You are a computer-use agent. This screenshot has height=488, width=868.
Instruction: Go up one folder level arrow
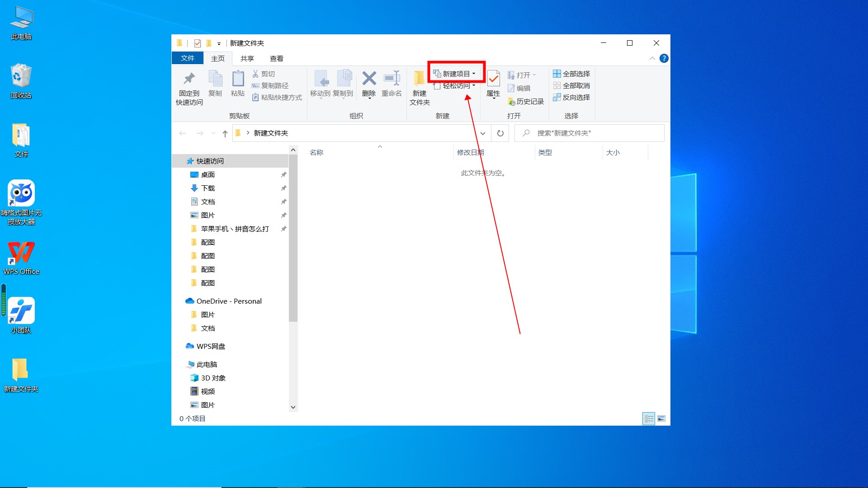225,133
